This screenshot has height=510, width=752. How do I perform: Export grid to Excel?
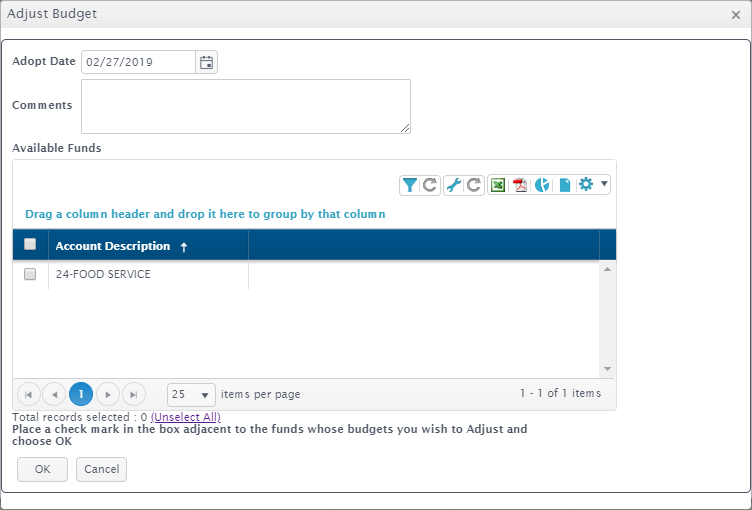tap(498, 185)
